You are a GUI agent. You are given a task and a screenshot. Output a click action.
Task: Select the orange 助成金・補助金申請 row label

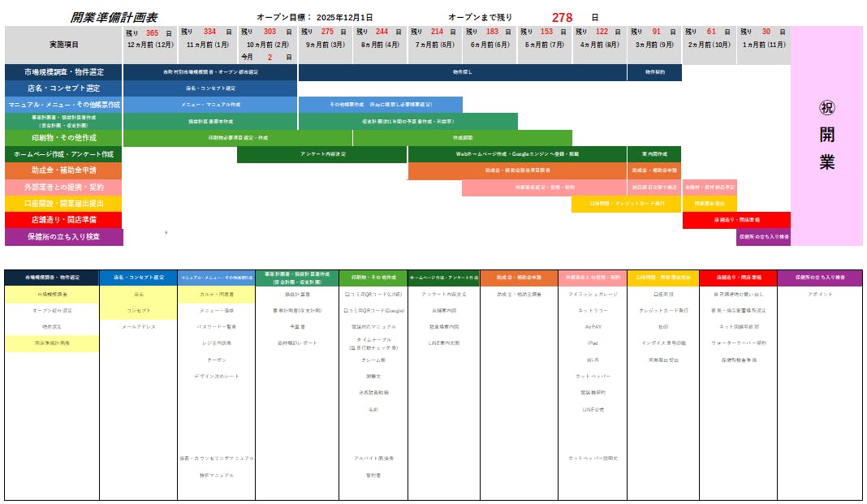[64, 171]
